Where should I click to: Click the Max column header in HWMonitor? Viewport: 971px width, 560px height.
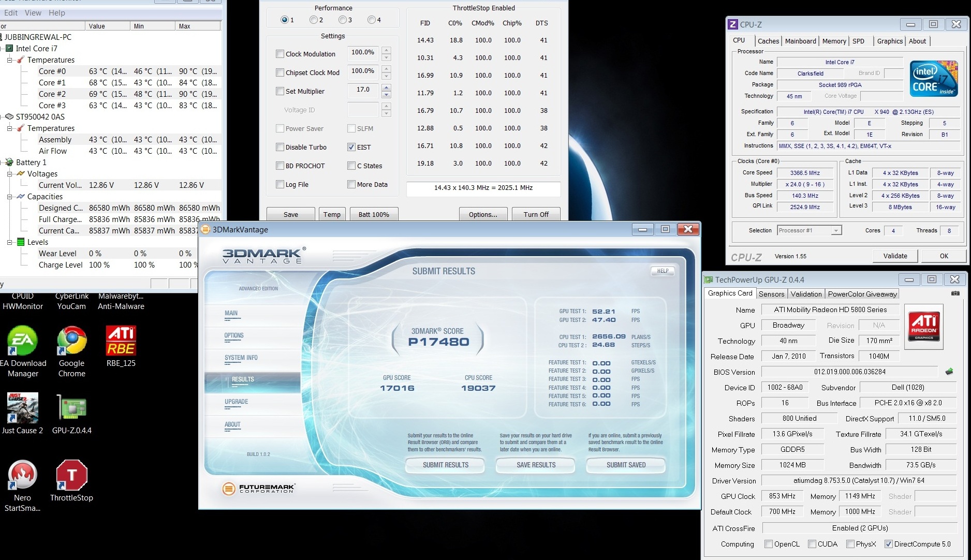198,26
